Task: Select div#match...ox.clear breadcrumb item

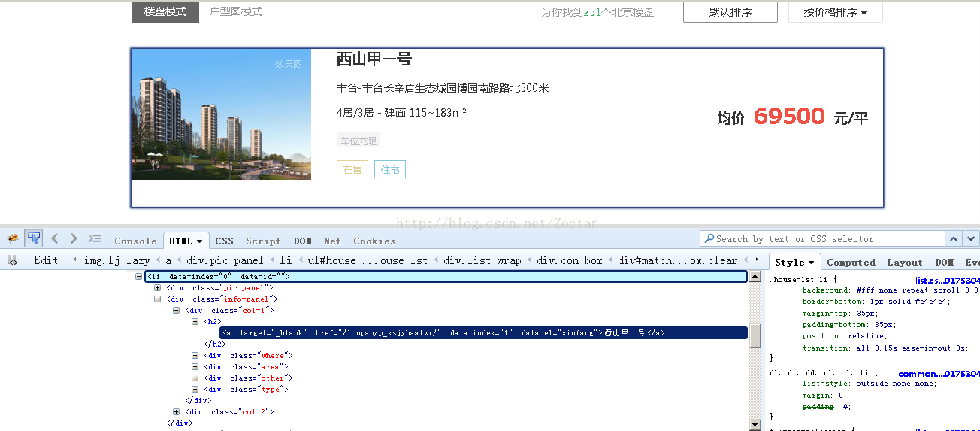Action: tap(678, 260)
